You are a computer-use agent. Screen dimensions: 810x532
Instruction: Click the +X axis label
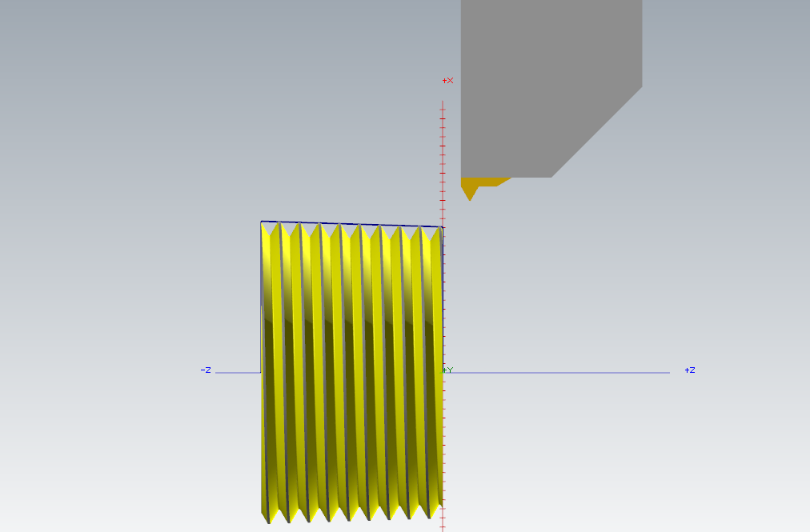[448, 81]
